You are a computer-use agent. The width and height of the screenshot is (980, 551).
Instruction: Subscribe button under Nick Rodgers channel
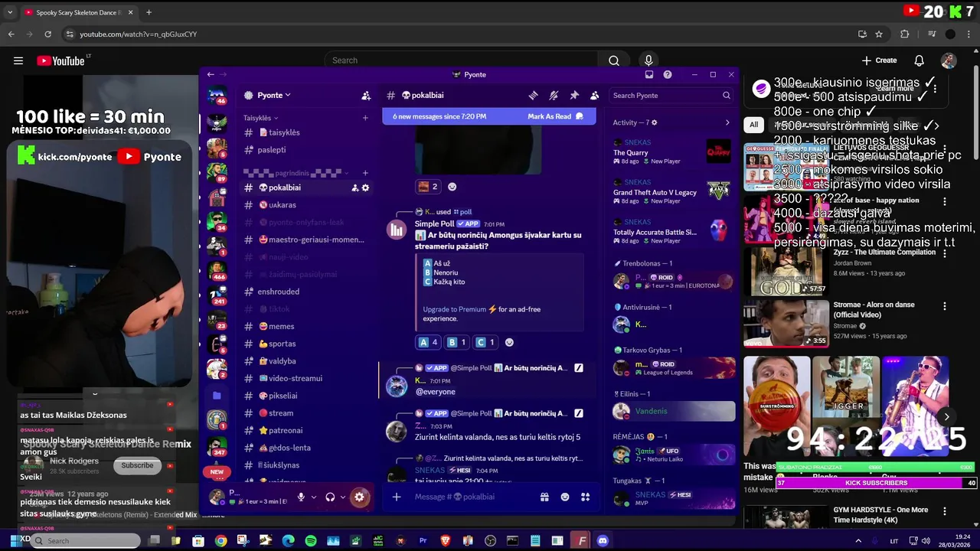137,465
